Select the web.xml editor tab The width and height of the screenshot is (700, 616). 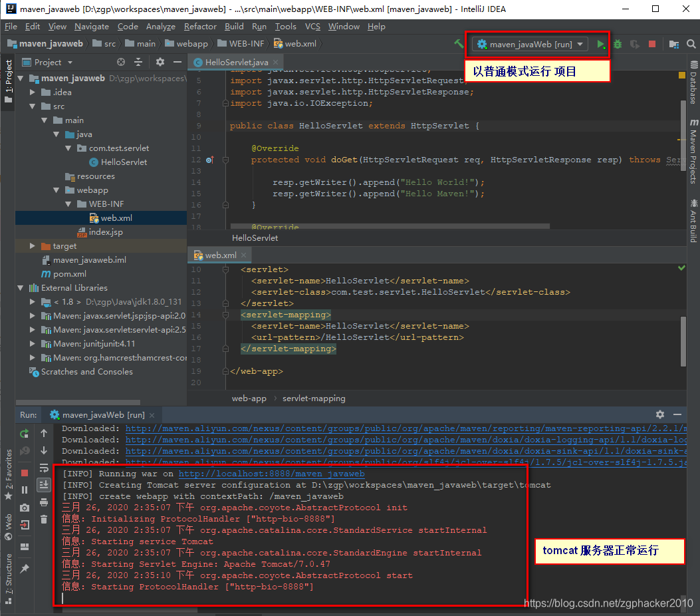click(x=221, y=255)
